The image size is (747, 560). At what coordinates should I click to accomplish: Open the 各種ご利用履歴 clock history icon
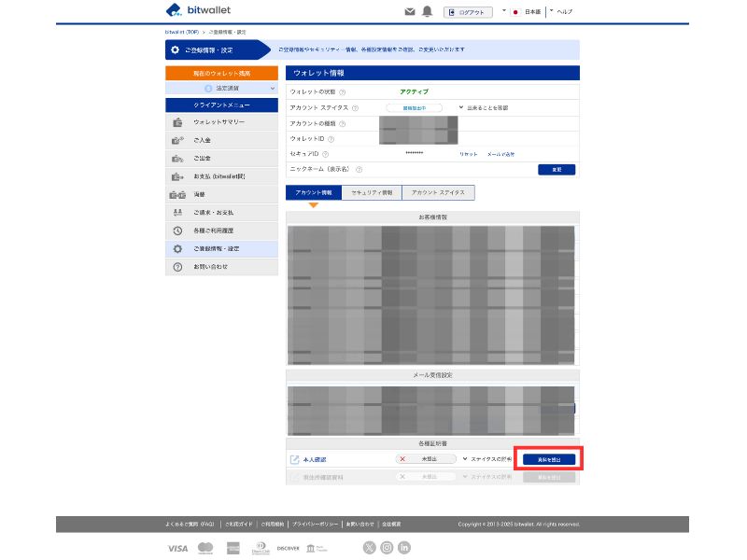point(177,230)
